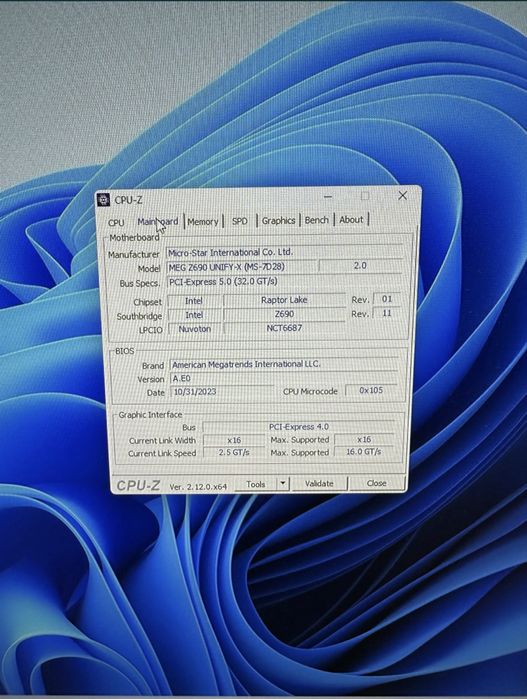Screen dimensions: 527x699
Task: Click the Southbridge vendor Intel field
Action: [x=194, y=315]
